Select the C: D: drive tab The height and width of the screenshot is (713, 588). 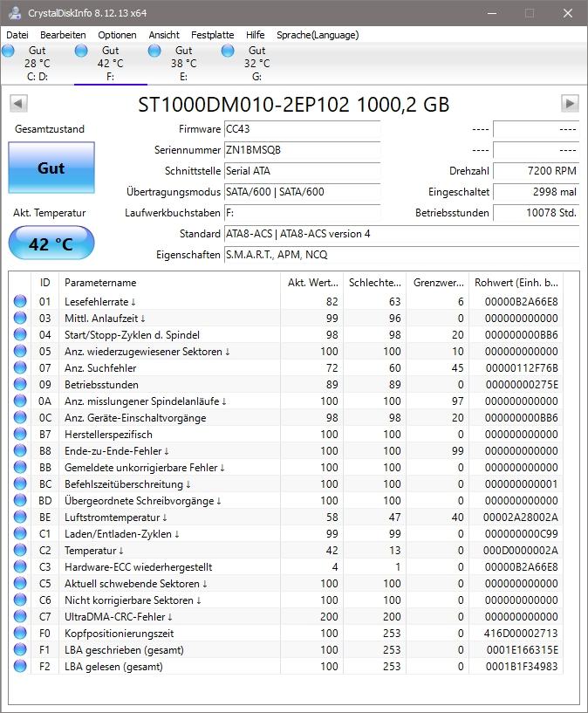pyautogui.click(x=37, y=63)
